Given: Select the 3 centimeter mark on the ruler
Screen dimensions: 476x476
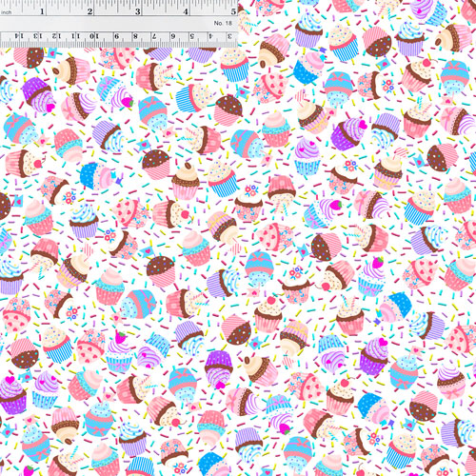Looking at the screenshot, I should point(229,36).
